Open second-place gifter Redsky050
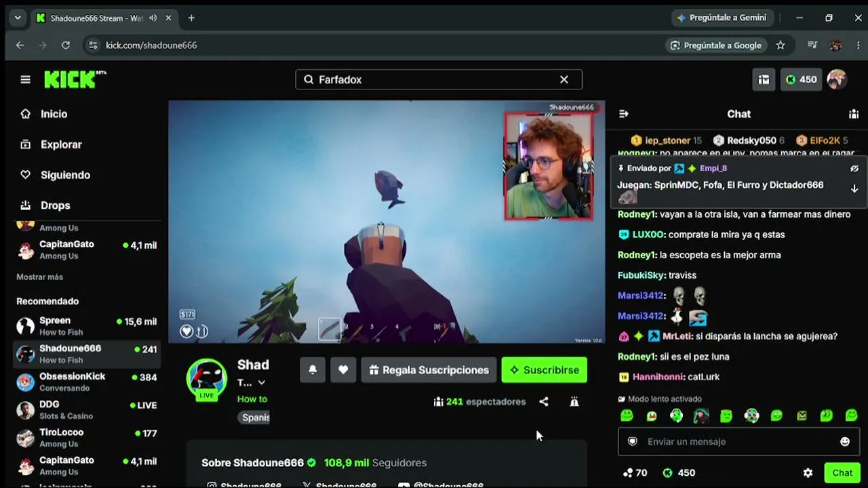 (x=749, y=140)
